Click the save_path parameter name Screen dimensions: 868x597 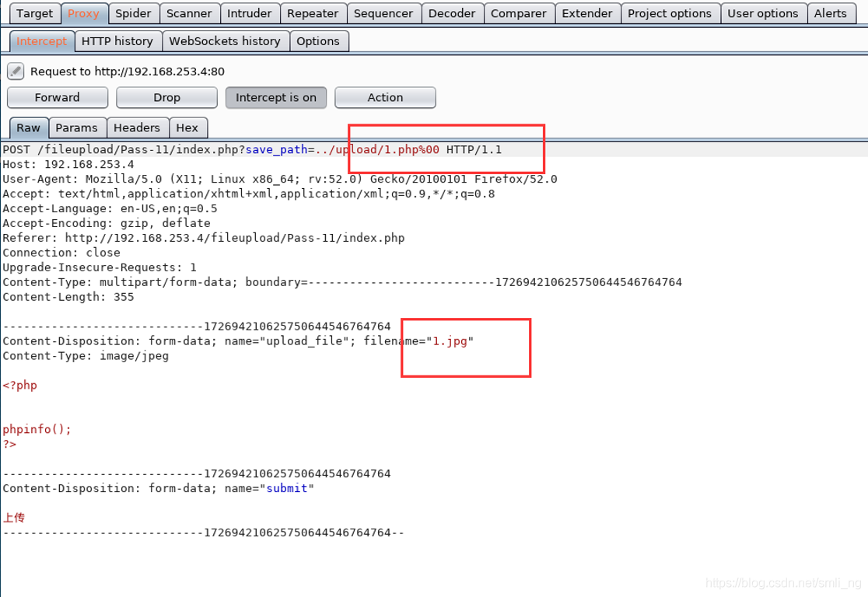click(276, 149)
